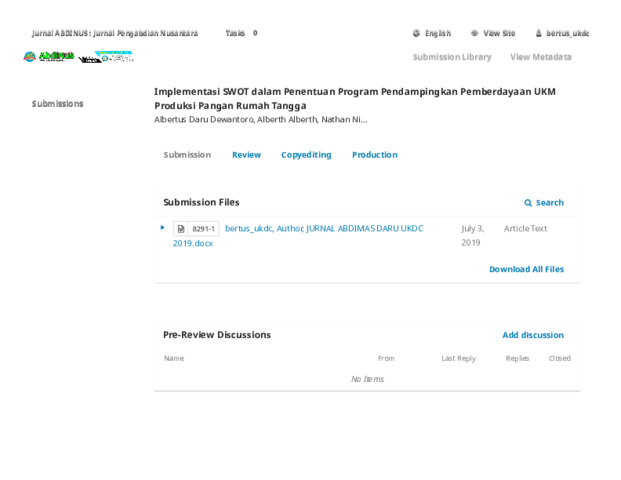Click the eye icon beside View Site

coord(475,33)
